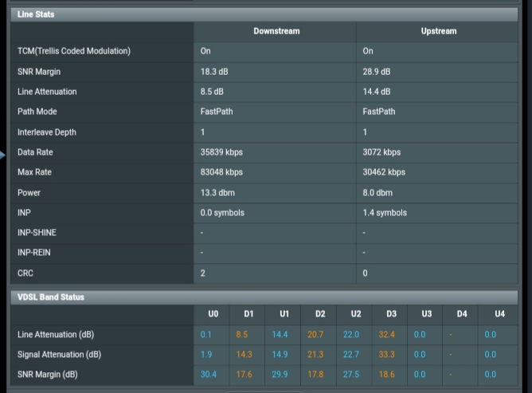The height and width of the screenshot is (393, 532).
Task: Select the downstream Data Rate 35839 kbps
Action: [x=221, y=152]
